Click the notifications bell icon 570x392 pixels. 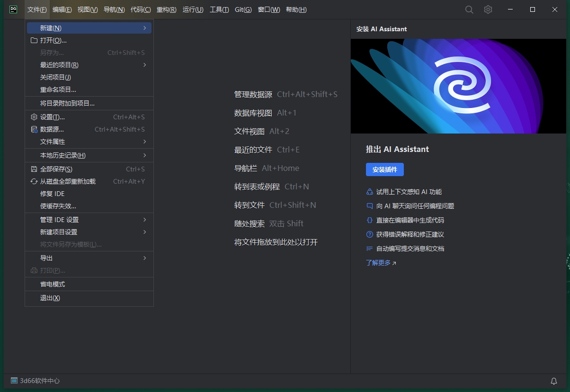(553, 381)
